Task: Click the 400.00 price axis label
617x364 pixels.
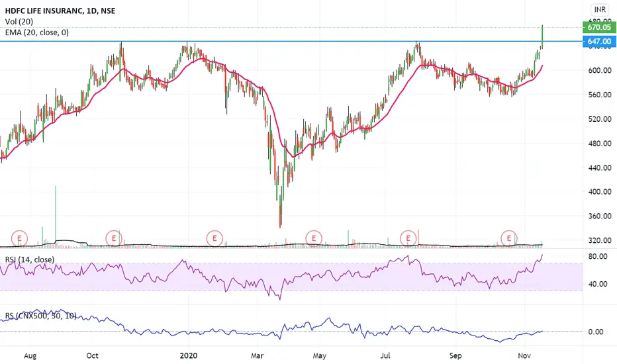Action: pos(600,192)
